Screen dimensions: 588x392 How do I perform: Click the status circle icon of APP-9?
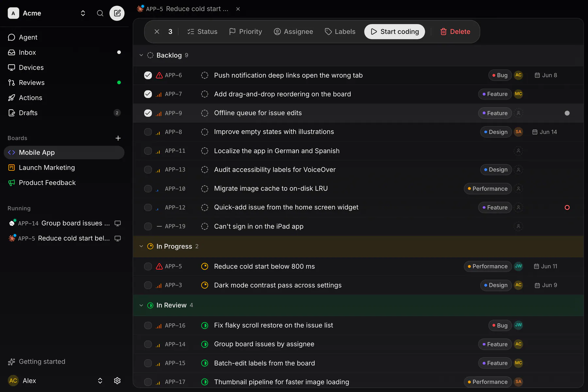pos(204,113)
